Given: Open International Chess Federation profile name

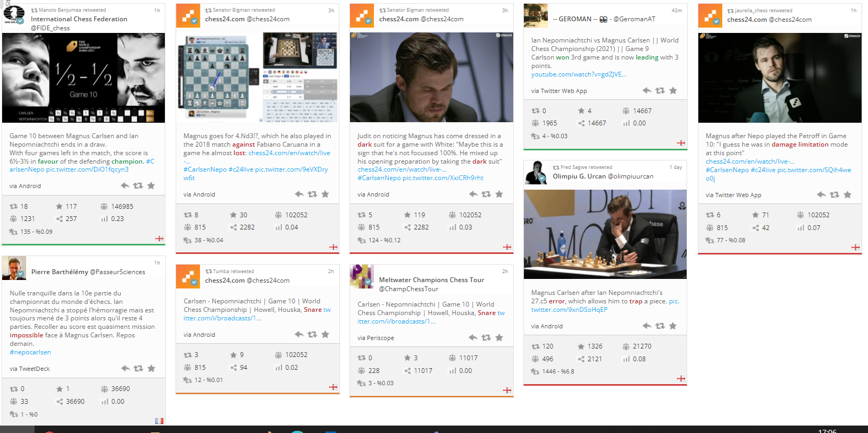Looking at the screenshot, I should (79, 19).
